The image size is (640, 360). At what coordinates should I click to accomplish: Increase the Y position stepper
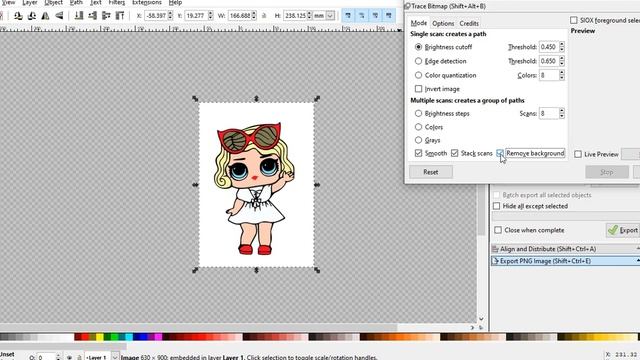pos(211,13)
